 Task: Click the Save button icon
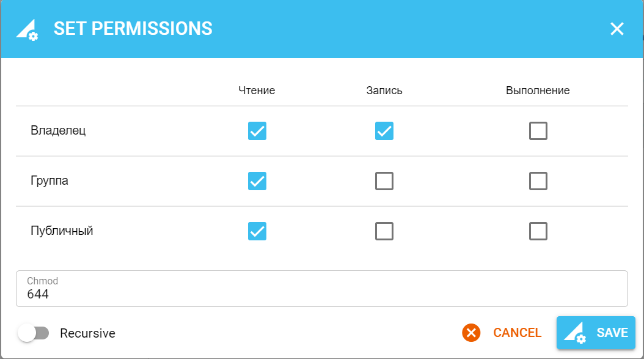(575, 333)
